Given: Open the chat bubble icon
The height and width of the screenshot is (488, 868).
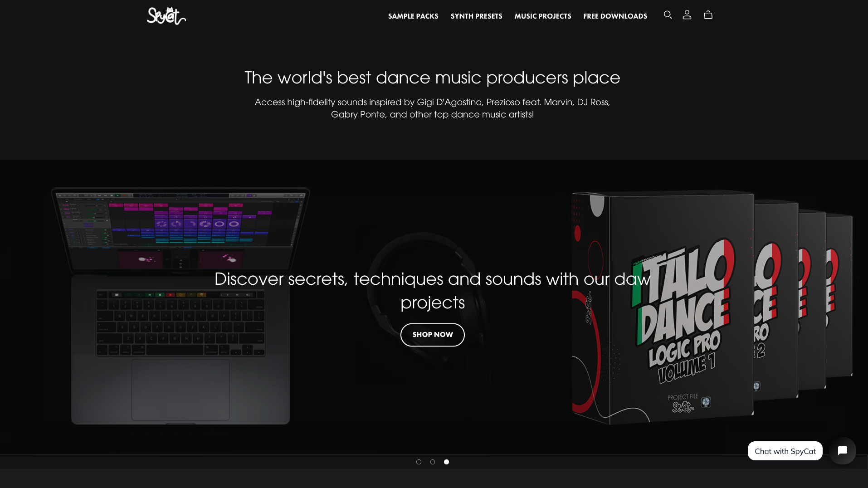Looking at the screenshot, I should (843, 450).
